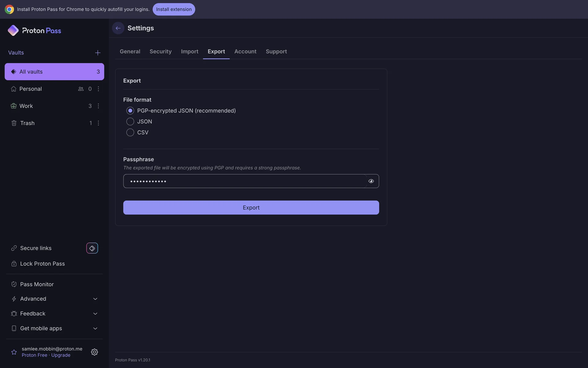
Task: Expand Get mobile apps section
Action: 95,328
